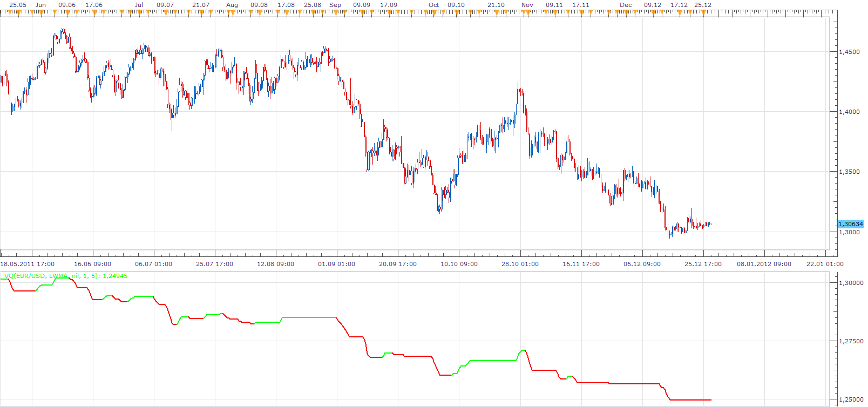
Task: Click the Oct month label on top axis
Action: click(434, 5)
